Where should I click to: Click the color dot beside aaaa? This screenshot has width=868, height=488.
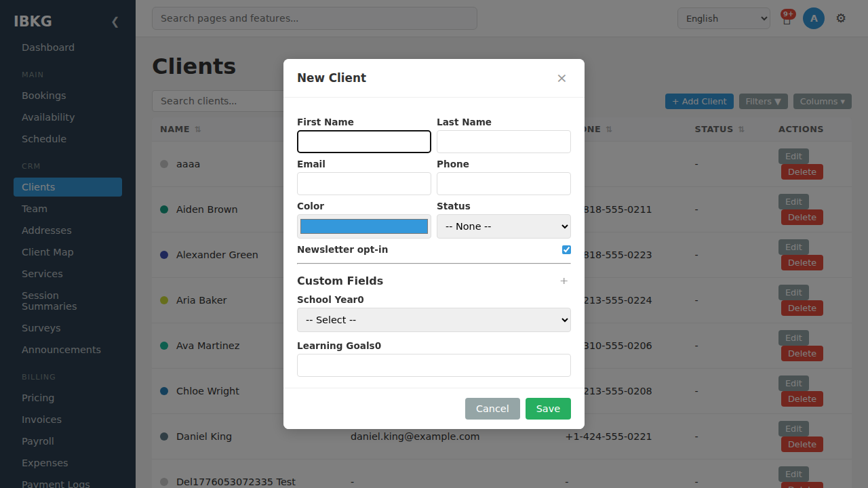(164, 164)
